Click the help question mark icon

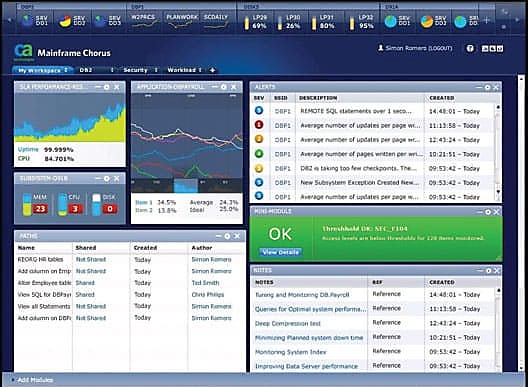click(470, 49)
